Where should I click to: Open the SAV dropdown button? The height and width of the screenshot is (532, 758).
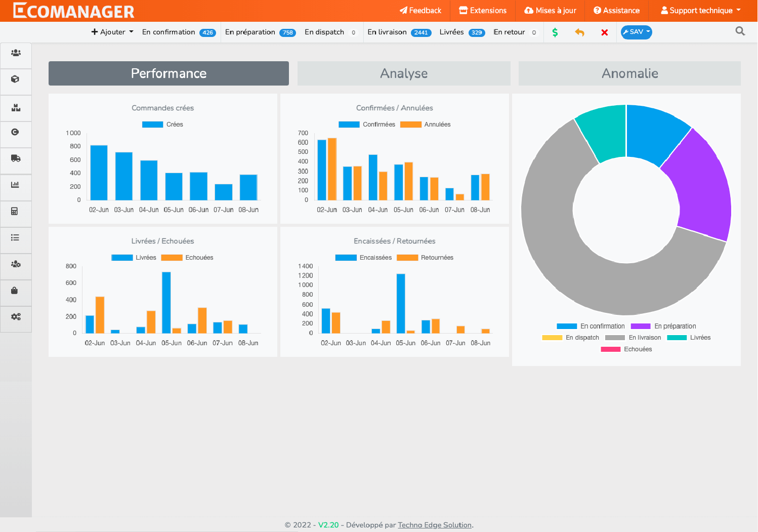636,32
